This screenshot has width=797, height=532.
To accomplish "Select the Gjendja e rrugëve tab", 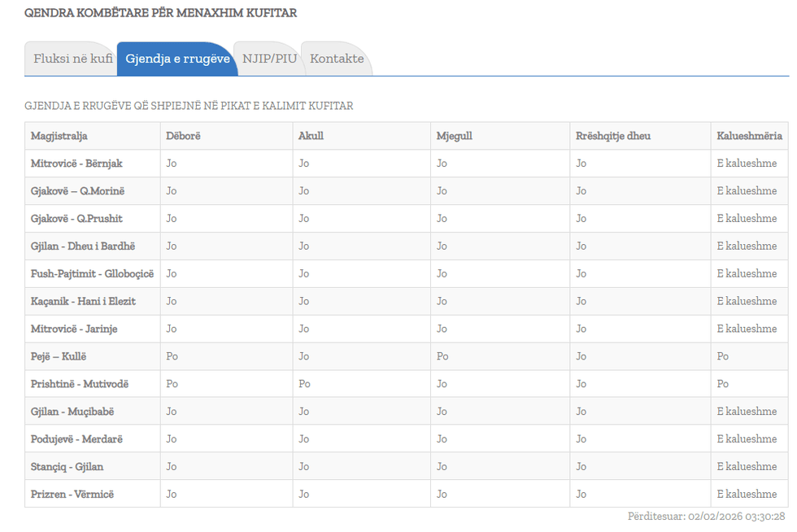I will pos(177,59).
